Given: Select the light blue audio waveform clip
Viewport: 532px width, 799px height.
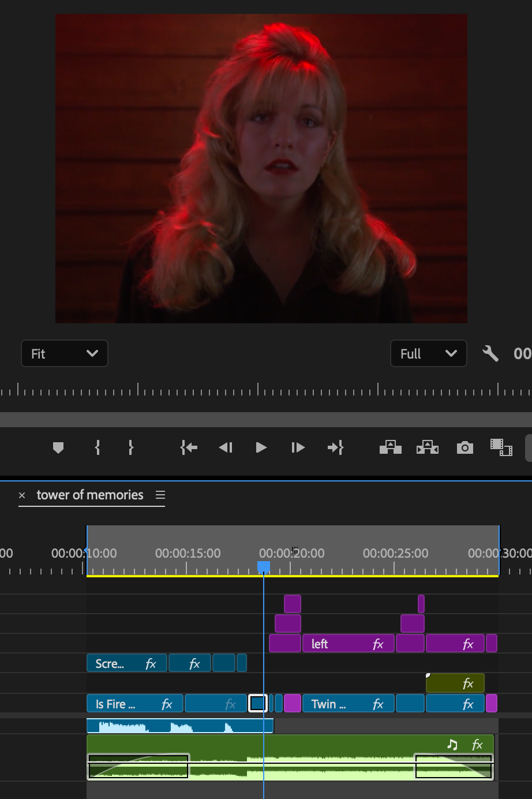Looking at the screenshot, I should [180, 726].
